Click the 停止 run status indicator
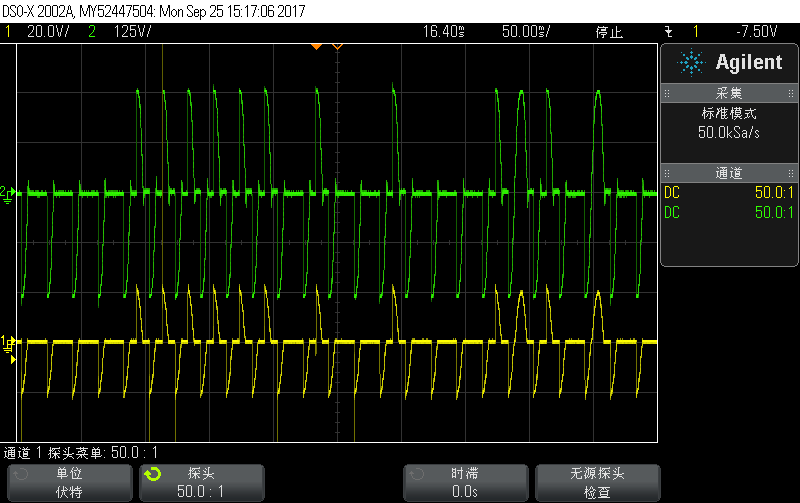The height and width of the screenshot is (503, 800). coord(609,32)
